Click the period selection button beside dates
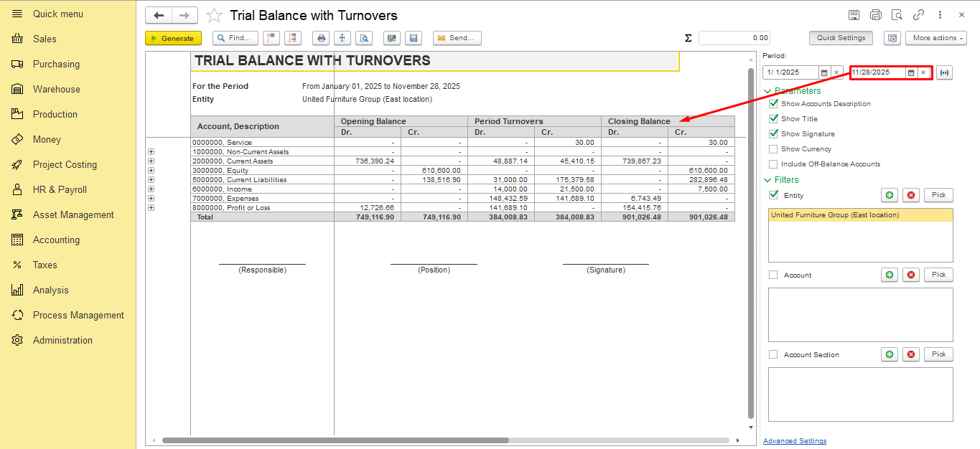Image resolution: width=980 pixels, height=449 pixels. 944,72
